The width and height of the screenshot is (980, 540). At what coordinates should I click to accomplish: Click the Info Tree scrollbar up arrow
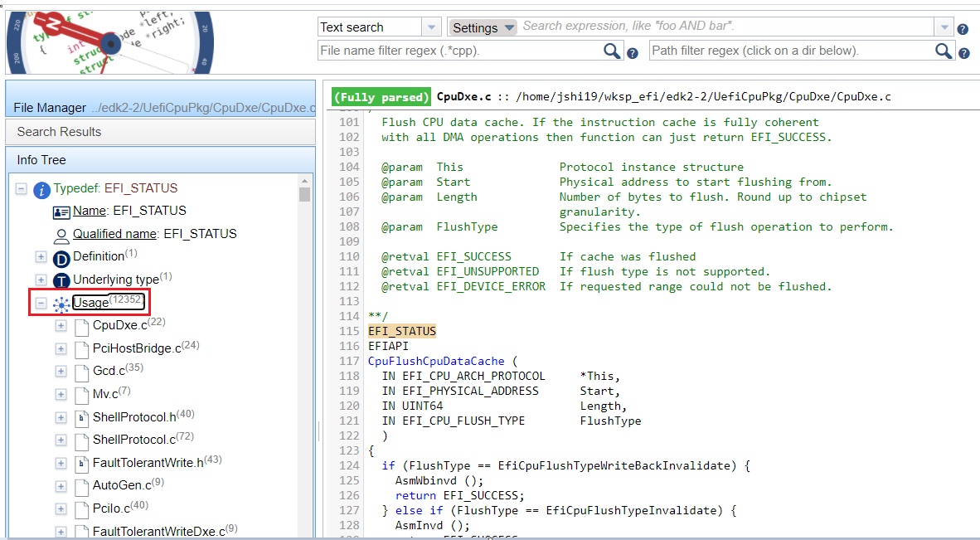click(304, 181)
